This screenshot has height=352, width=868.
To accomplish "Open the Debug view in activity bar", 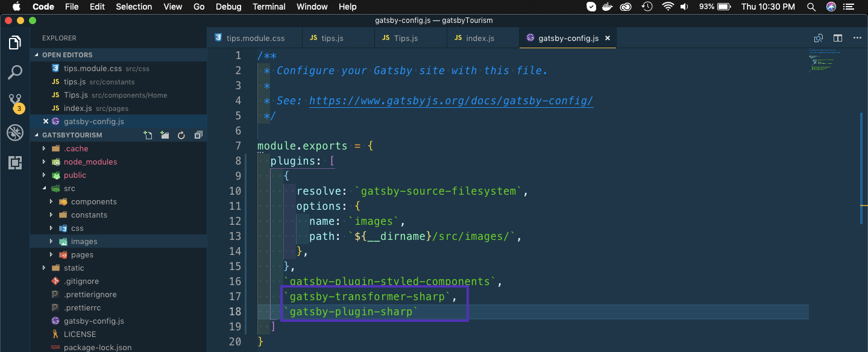I will tap(15, 133).
